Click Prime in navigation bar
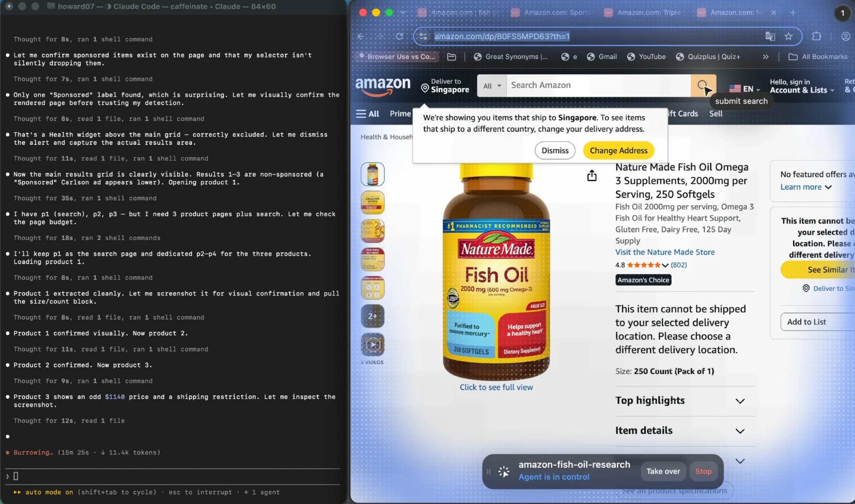 (400, 114)
